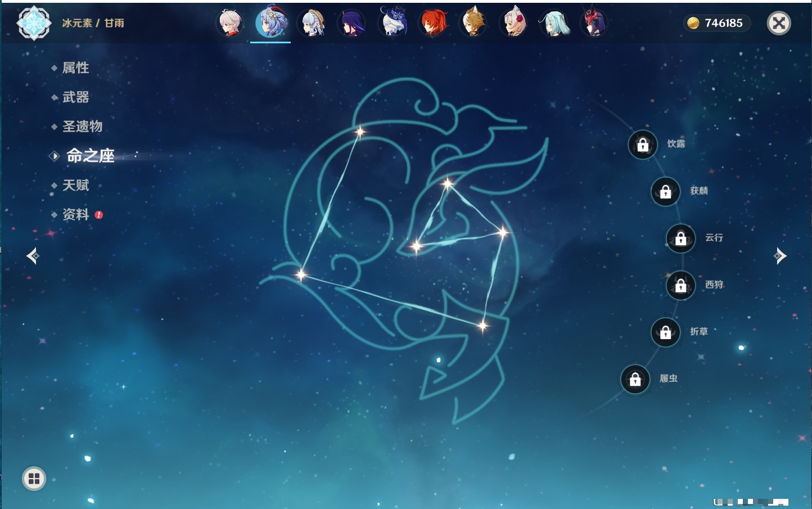The width and height of the screenshot is (812, 509).
Task: Switch to Furina blue top-hat avatar
Action: (x=393, y=22)
